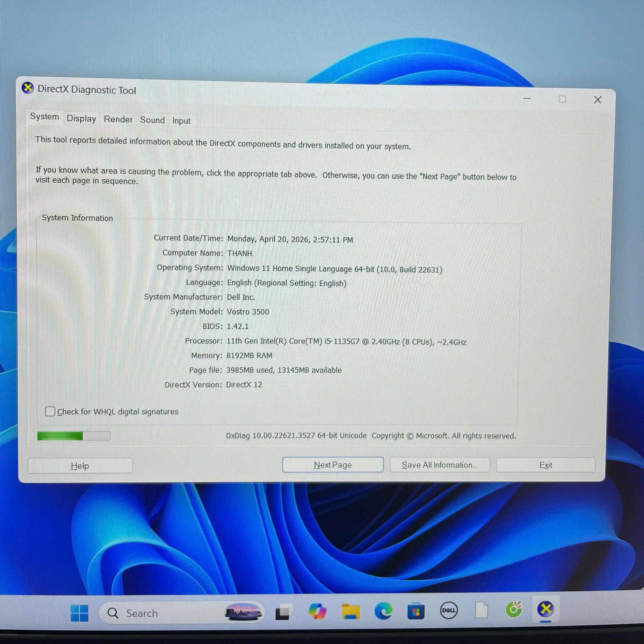The height and width of the screenshot is (644, 644).
Task: Click the memory value 8192MB RAM
Action: tap(249, 355)
